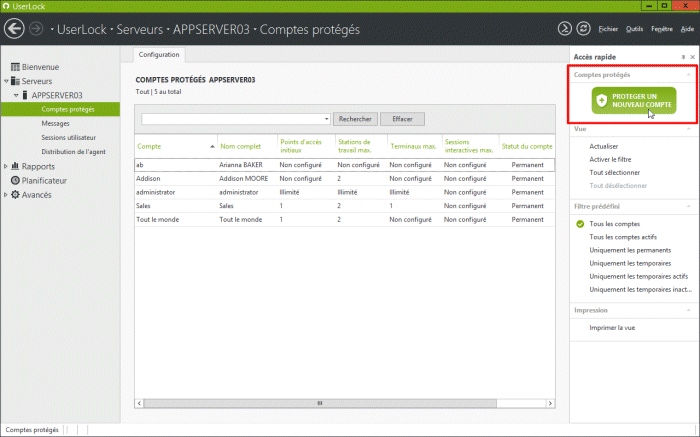This screenshot has width=700, height=437.
Task: Sort by Statut du compte column header
Action: pyautogui.click(x=527, y=146)
